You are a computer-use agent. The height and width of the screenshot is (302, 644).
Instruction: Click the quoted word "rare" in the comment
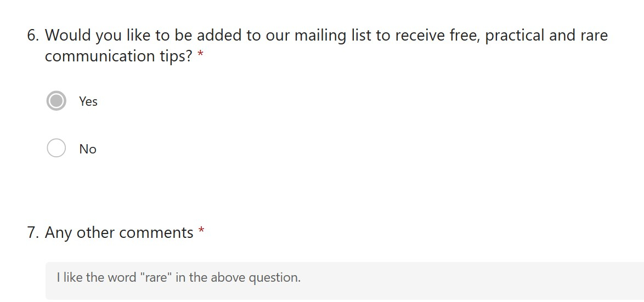156,277
